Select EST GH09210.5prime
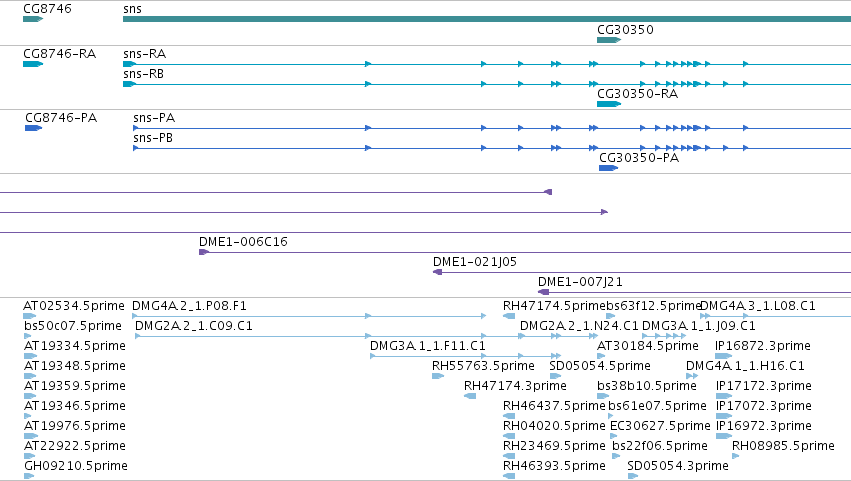 coord(29,476)
